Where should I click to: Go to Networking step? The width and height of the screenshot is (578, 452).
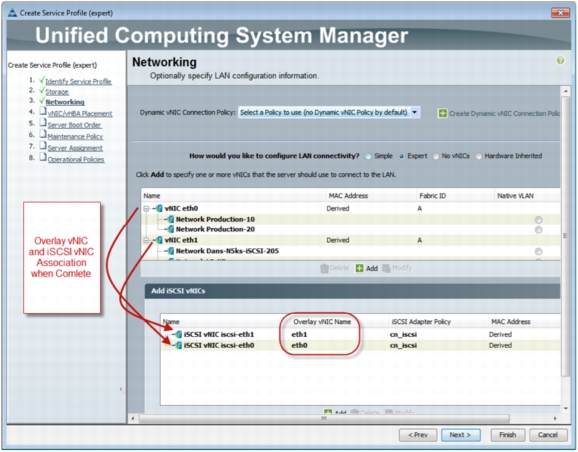(x=65, y=102)
